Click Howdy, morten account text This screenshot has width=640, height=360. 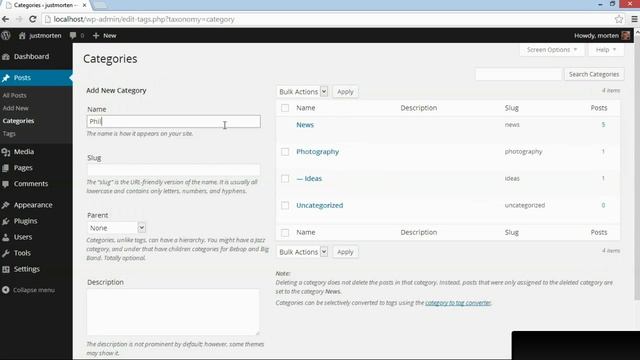tap(596, 36)
